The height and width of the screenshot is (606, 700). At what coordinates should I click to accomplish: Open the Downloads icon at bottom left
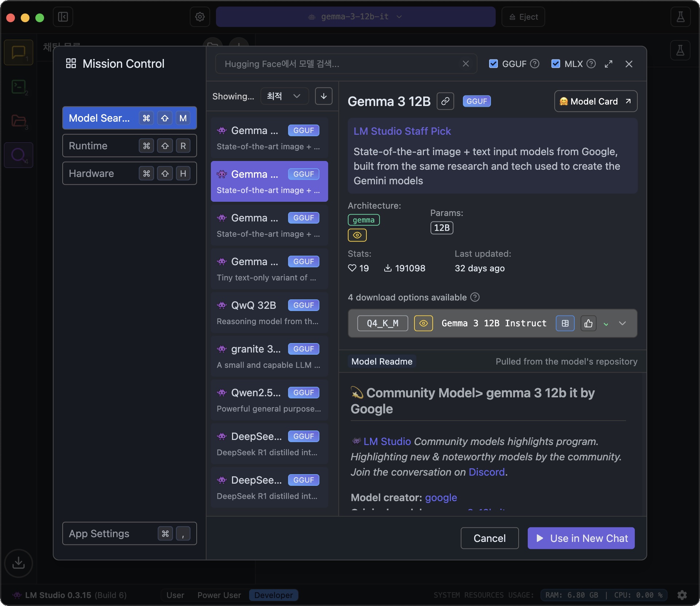pyautogui.click(x=19, y=563)
